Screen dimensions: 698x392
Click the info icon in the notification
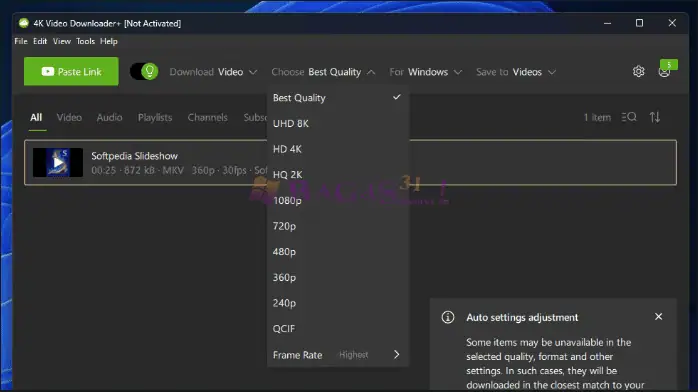tap(448, 317)
